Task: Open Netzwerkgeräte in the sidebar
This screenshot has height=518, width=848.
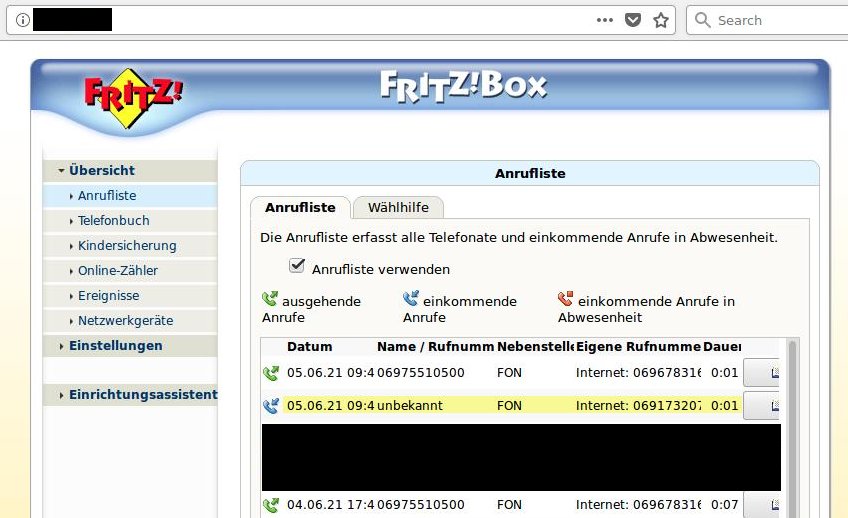Action: (130, 321)
